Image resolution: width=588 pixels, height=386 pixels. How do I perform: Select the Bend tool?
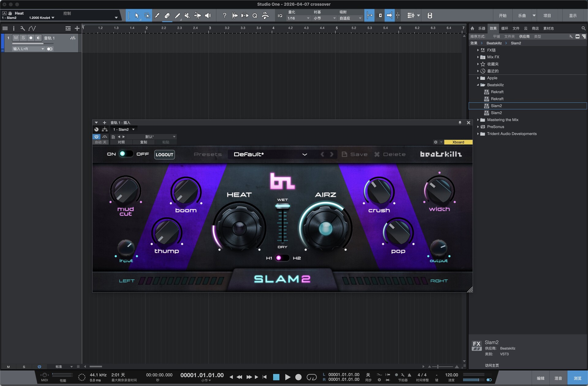tap(198, 16)
